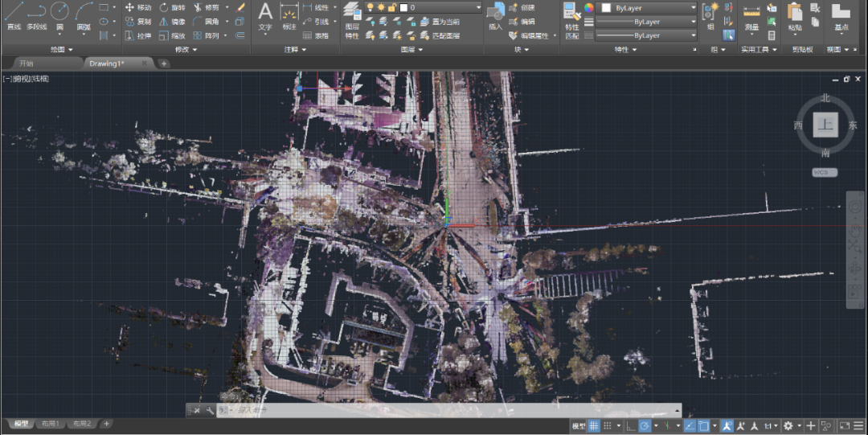Open 图层特性 (Layer Properties) manager

click(x=351, y=21)
